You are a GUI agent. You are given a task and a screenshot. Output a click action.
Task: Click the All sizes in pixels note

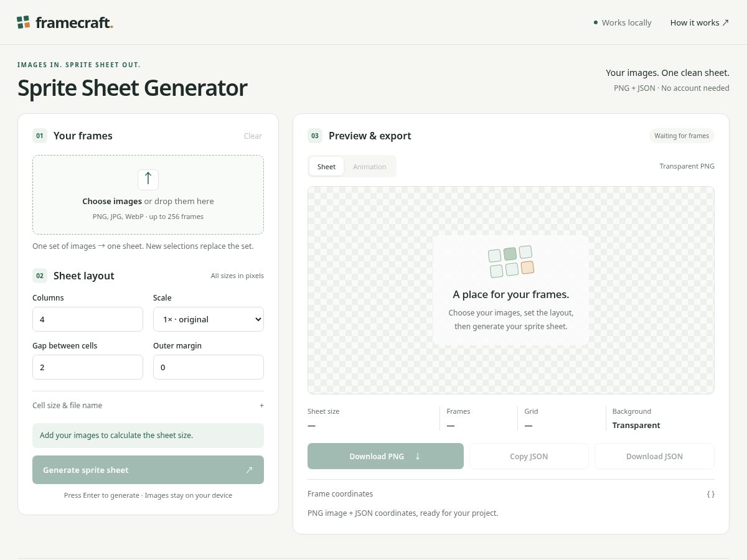pyautogui.click(x=237, y=276)
